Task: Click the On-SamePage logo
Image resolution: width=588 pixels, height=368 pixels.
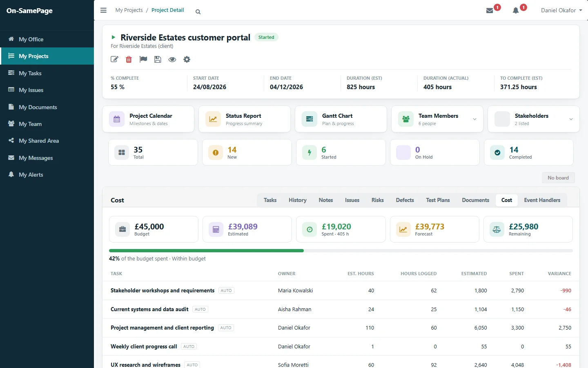Action: (x=29, y=11)
